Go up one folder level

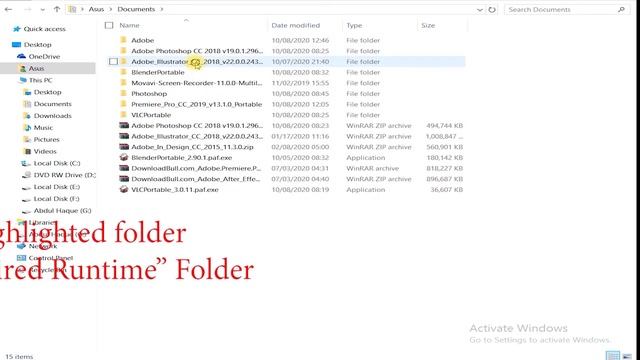[x=57, y=9]
